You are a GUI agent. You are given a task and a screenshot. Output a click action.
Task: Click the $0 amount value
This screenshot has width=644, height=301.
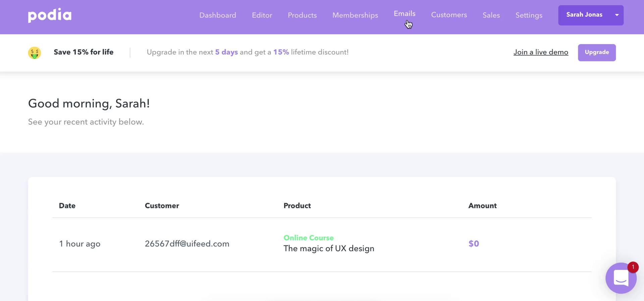(x=474, y=244)
